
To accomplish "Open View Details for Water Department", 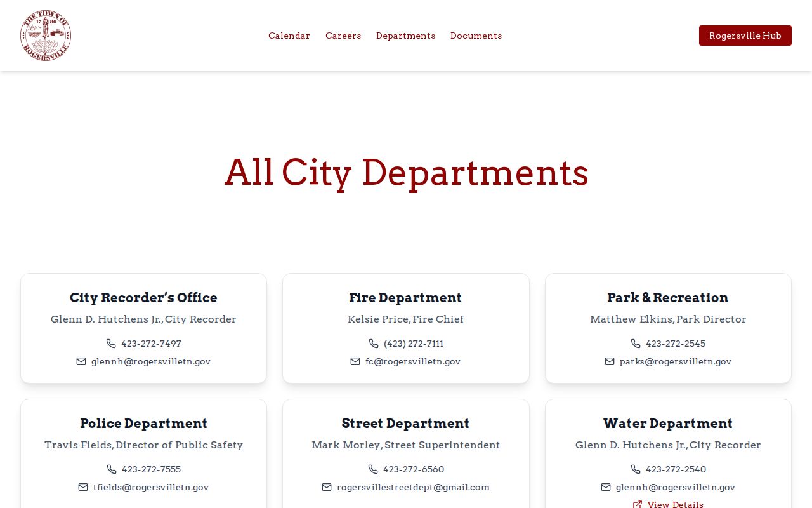I will [x=675, y=504].
